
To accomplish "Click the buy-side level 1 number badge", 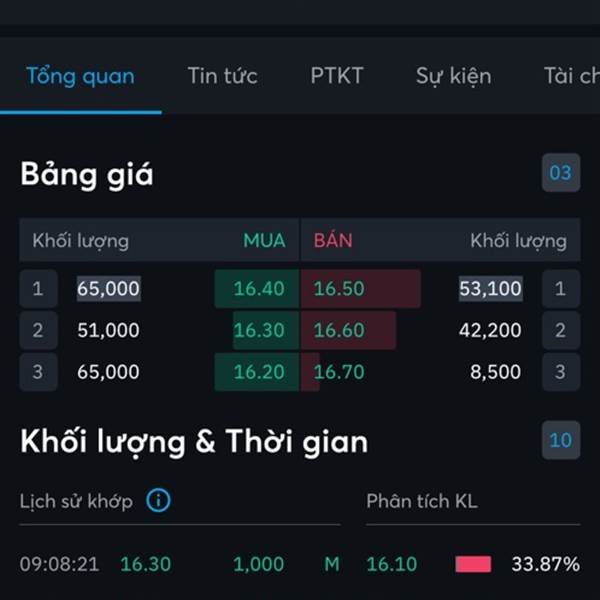I will pyautogui.click(x=38, y=289).
